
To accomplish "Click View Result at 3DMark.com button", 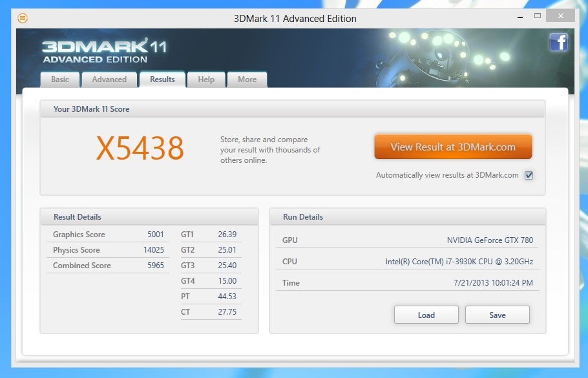I will click(x=453, y=147).
